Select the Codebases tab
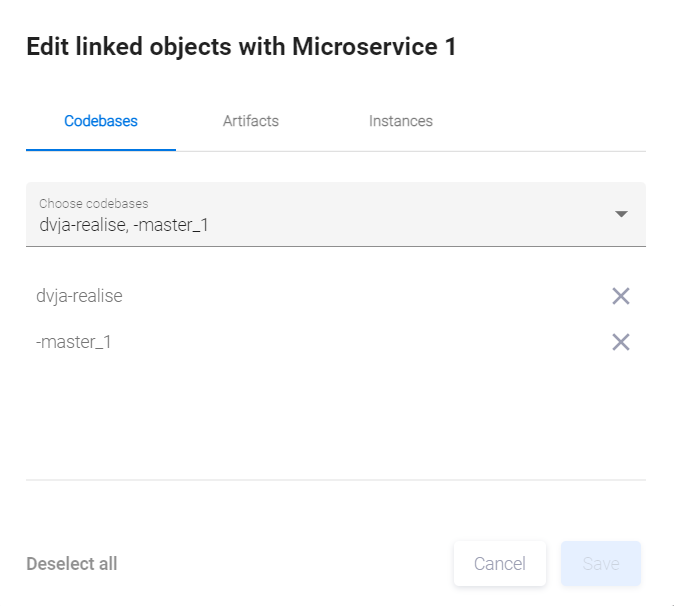This screenshot has height=606, width=674. tap(101, 121)
